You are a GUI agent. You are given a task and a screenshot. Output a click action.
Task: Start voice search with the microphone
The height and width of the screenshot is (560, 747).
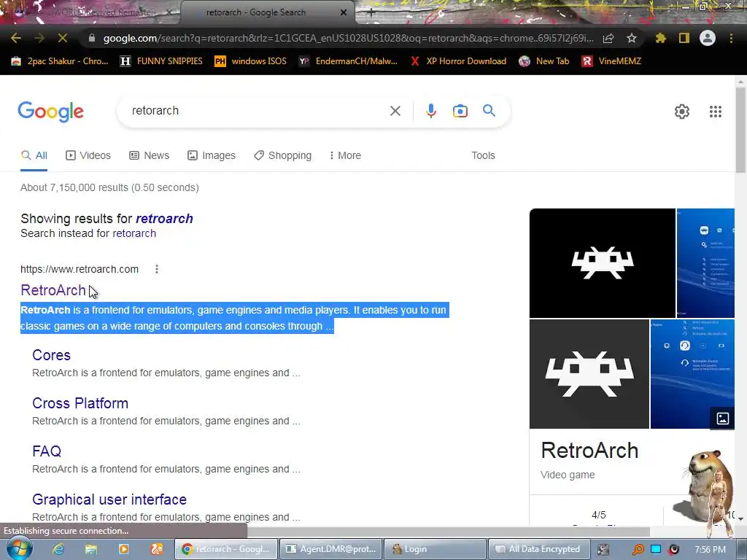pyautogui.click(x=430, y=111)
